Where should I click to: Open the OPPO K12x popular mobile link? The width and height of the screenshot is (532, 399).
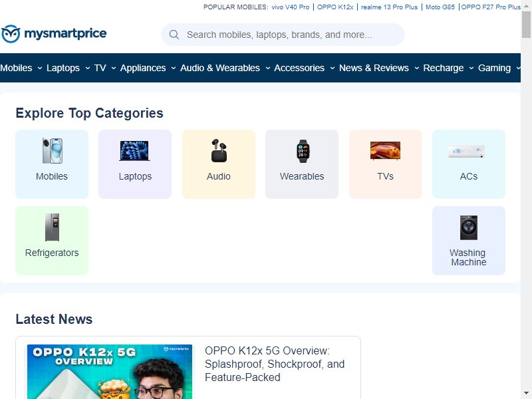(335, 7)
